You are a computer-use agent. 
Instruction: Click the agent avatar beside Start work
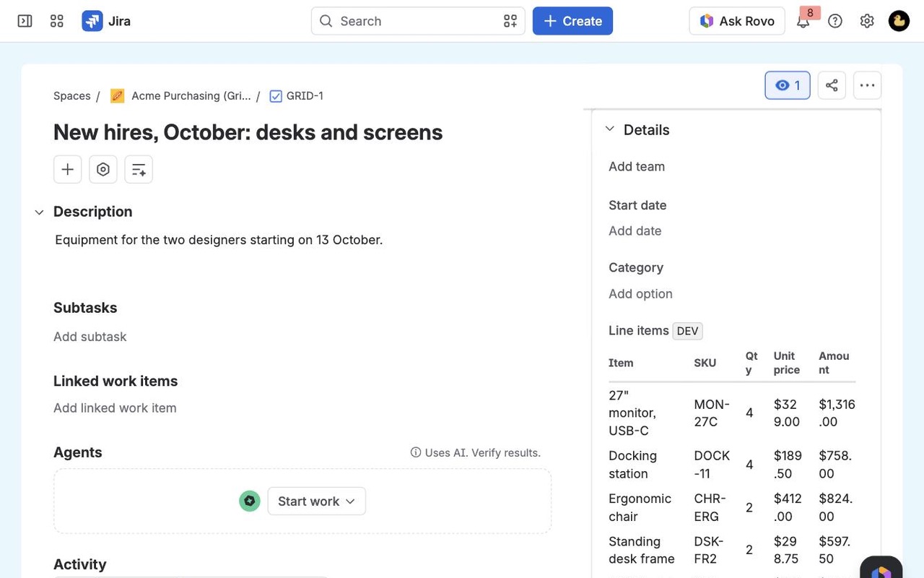tap(250, 501)
